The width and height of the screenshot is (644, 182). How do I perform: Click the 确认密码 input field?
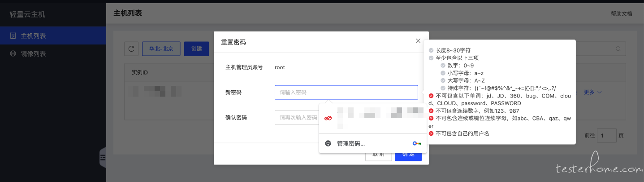point(297,117)
